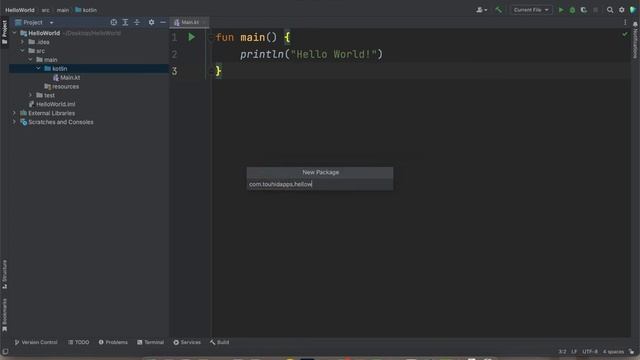Open the Terminal tool tab
This screenshot has width=640, height=360.
click(151, 342)
